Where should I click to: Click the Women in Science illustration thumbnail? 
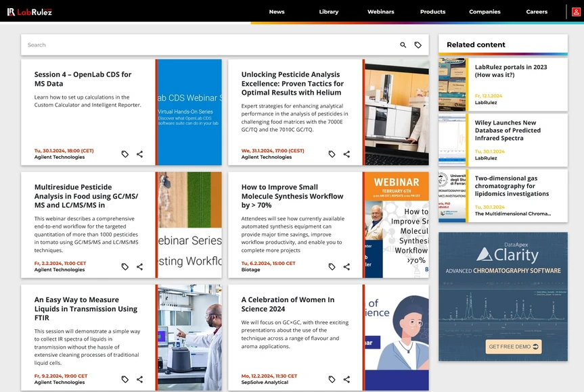click(x=397, y=337)
